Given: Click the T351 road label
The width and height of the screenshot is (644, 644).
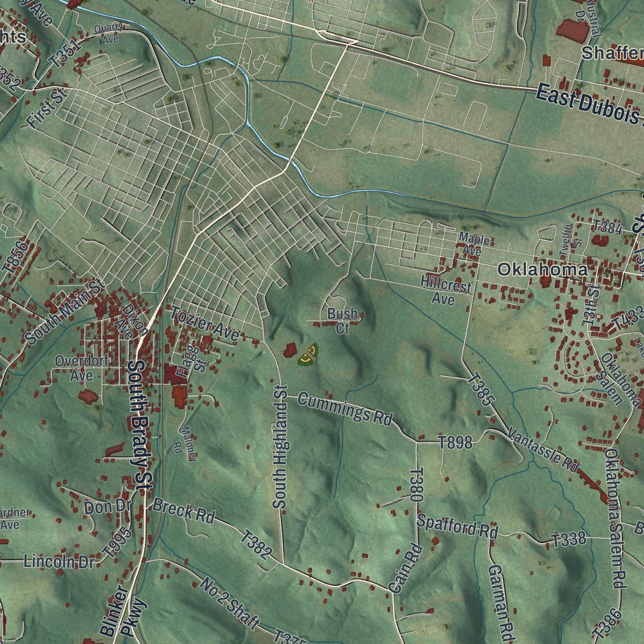Looking at the screenshot, I should 65,53.
